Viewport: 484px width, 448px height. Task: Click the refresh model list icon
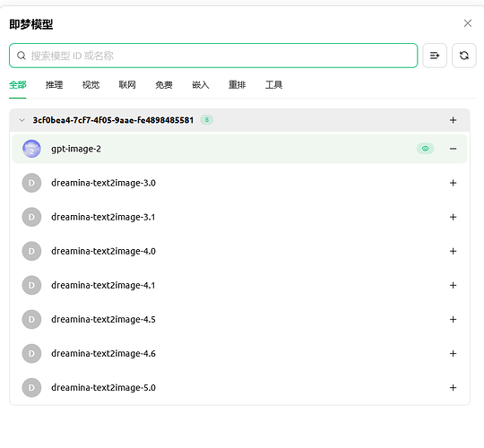tap(464, 56)
